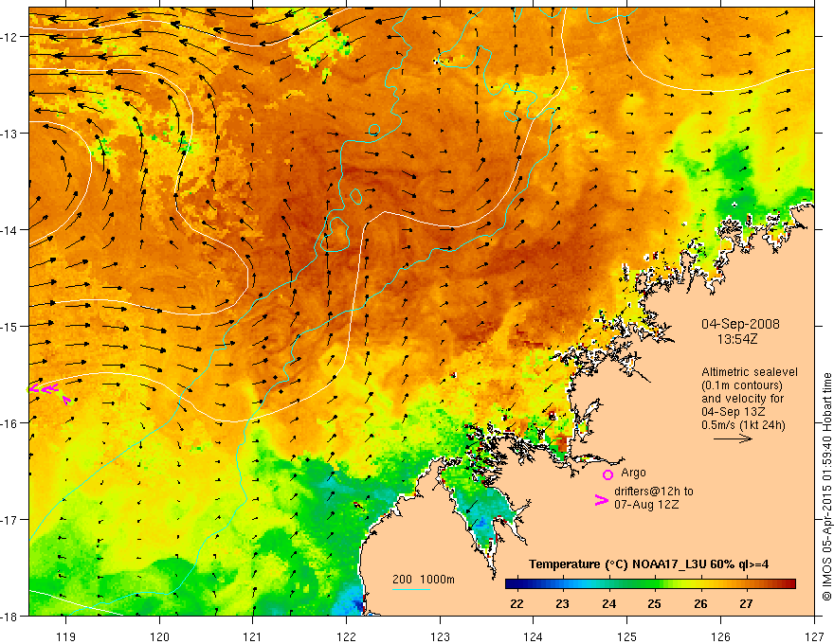Click color bar tick label 25
Image resolution: width=834 pixels, height=644 pixels.
coord(654,604)
